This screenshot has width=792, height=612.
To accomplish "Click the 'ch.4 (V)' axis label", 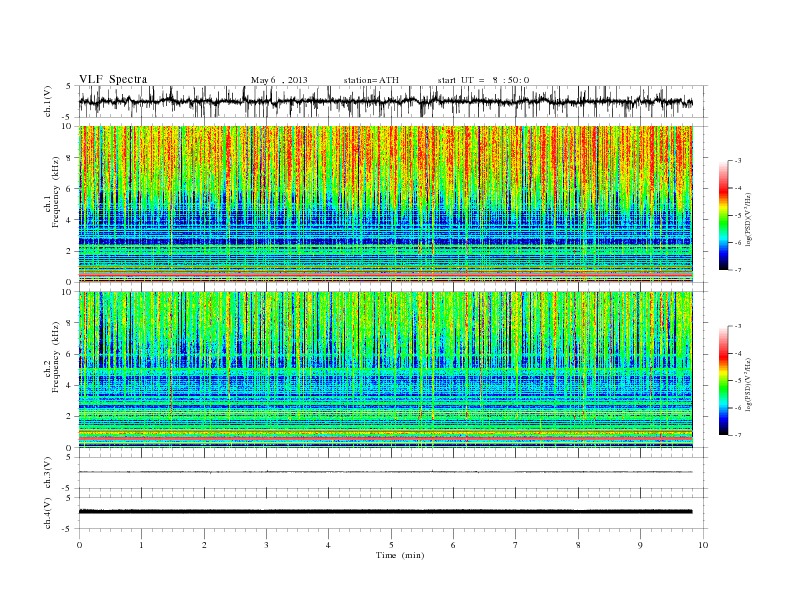I will (x=48, y=513).
